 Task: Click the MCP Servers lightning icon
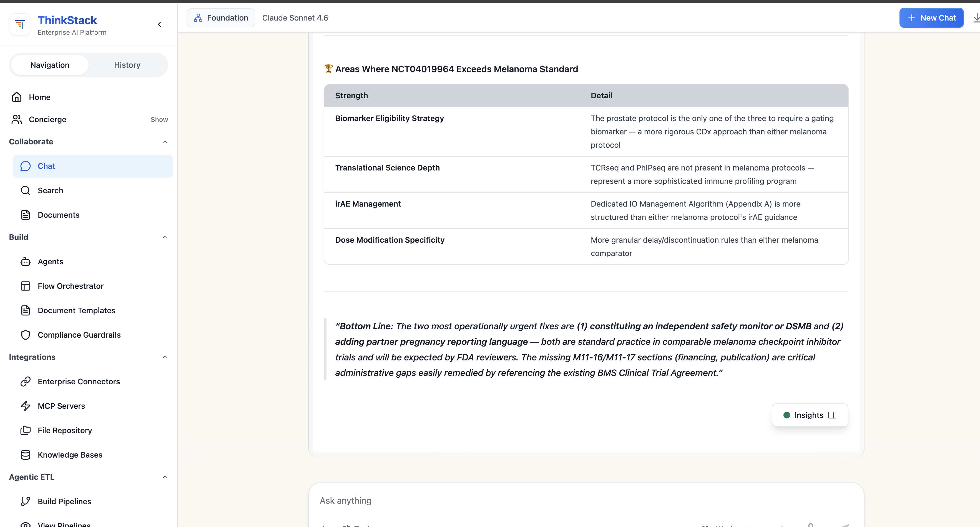click(x=26, y=406)
